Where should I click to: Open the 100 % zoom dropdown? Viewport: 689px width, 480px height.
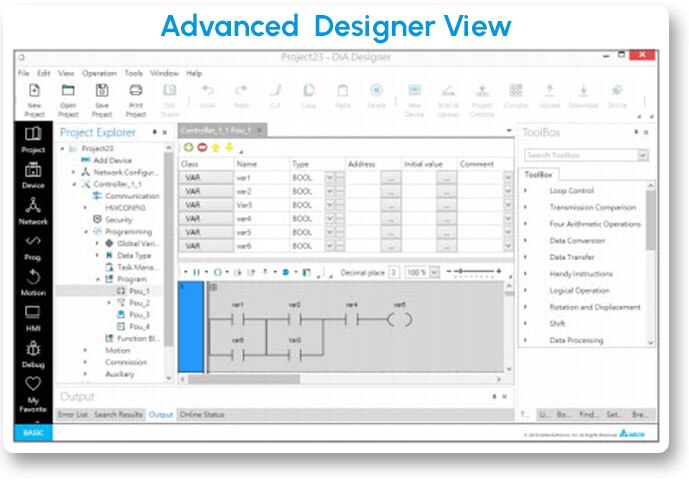[435, 273]
